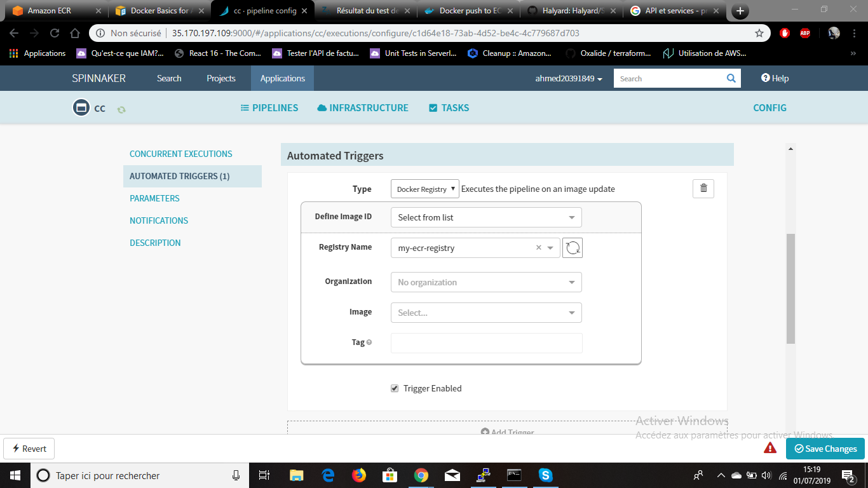
Task: Switch to the Docker push to EC browser tab
Action: coord(468,11)
